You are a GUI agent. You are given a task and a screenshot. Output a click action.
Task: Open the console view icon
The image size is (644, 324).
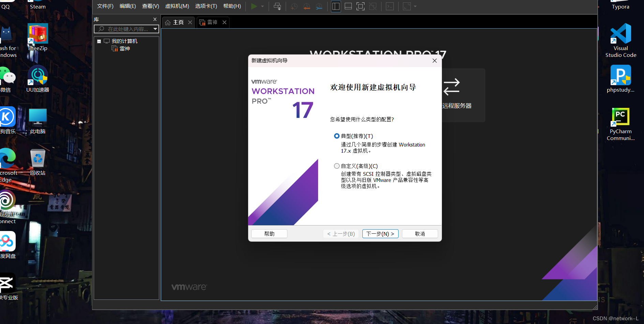click(x=390, y=6)
